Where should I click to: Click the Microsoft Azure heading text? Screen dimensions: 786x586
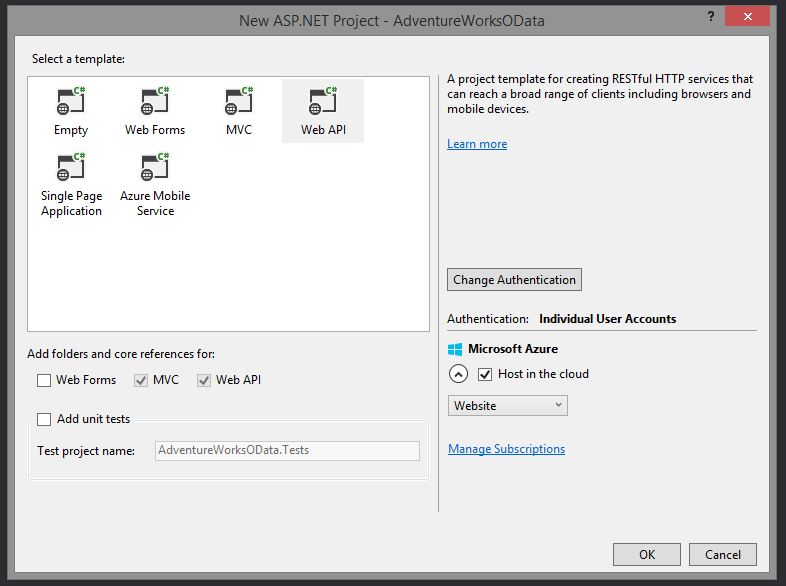click(513, 349)
